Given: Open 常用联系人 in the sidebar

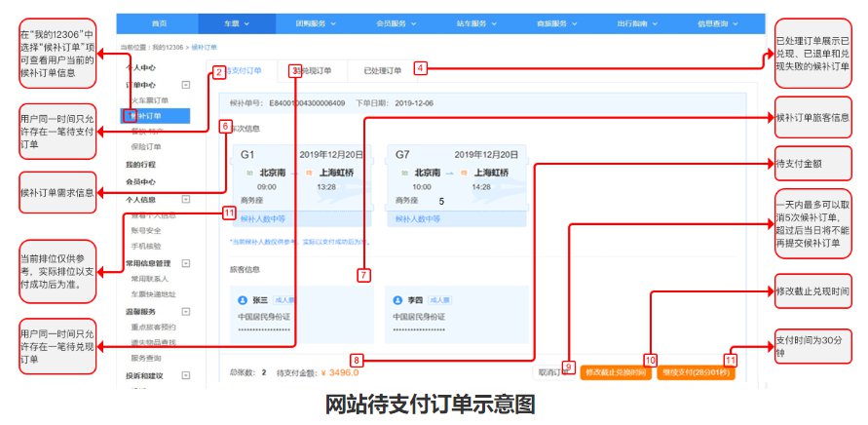Looking at the screenshot, I should (149, 279).
